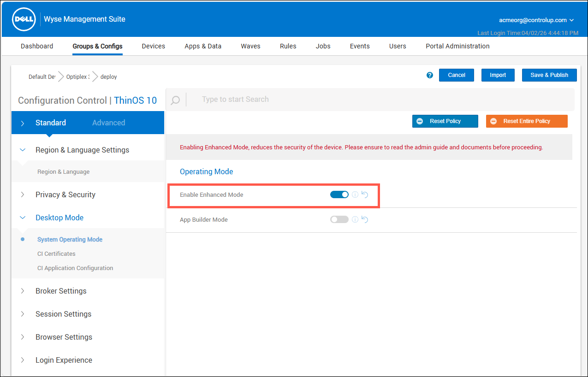This screenshot has height=377, width=588.
Task: Switch to the Devices menu tab
Action: point(154,46)
